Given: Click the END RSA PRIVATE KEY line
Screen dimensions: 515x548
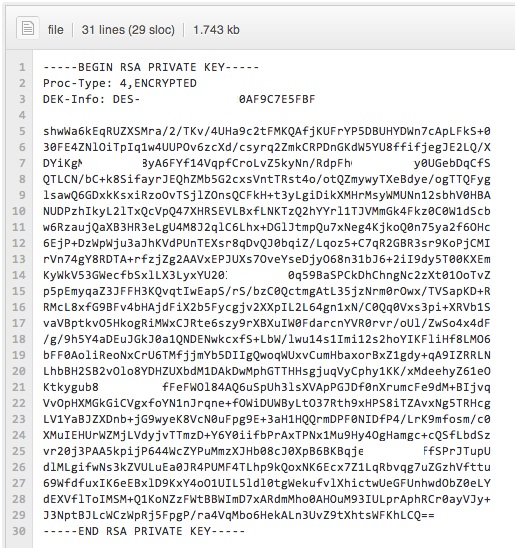Looking at the screenshot, I should coord(144,531).
